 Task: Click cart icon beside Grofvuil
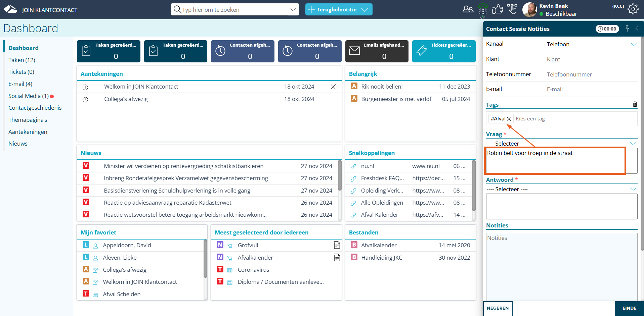click(230, 246)
